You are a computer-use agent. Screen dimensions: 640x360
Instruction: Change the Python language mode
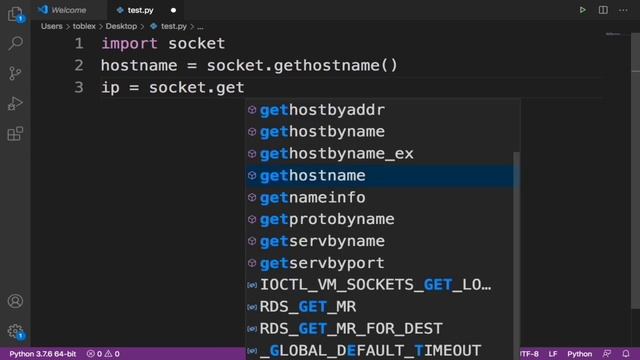pyautogui.click(x=579, y=354)
